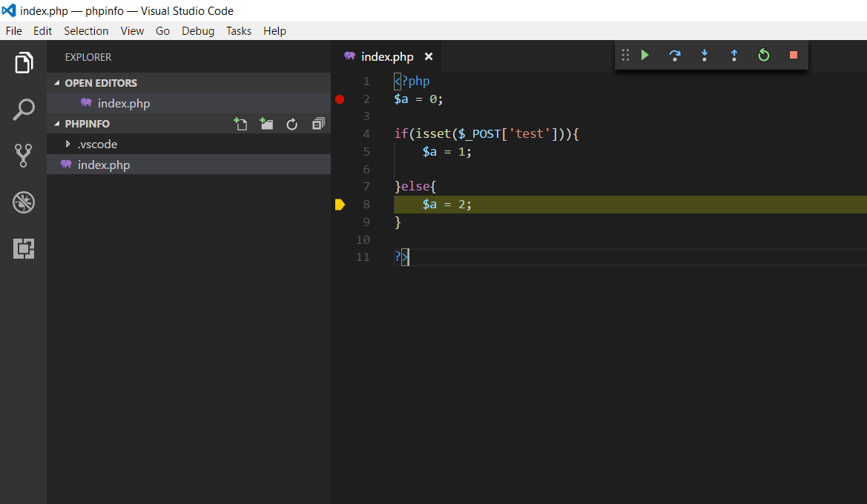Select index.php in the PHPINFO tree
The height and width of the screenshot is (504, 867).
[x=188, y=165]
